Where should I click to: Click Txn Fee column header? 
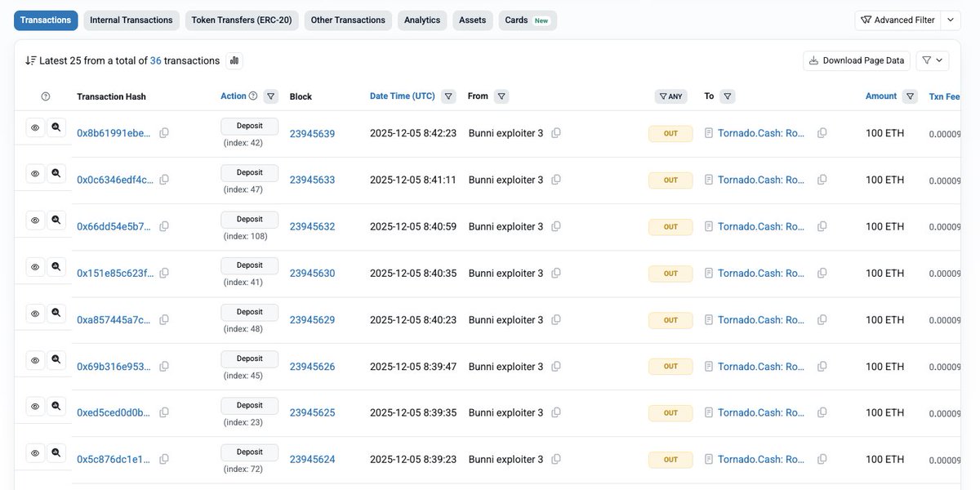tap(944, 96)
